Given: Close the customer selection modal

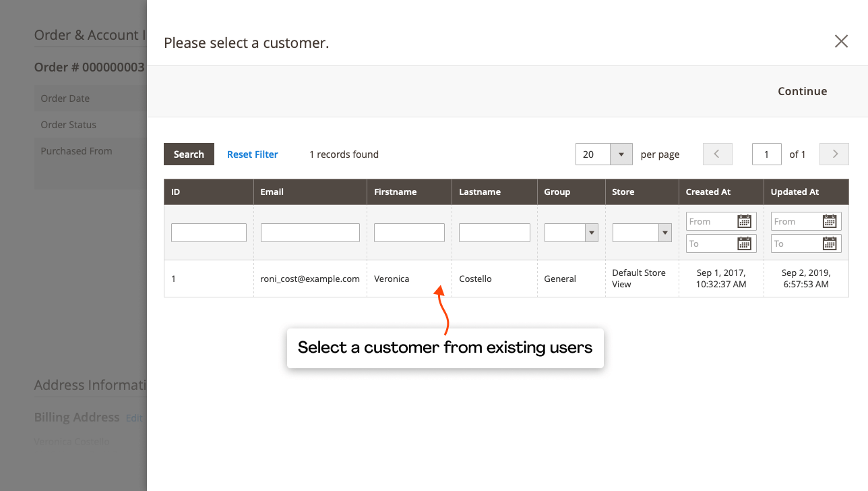Looking at the screenshot, I should tap(841, 41).
